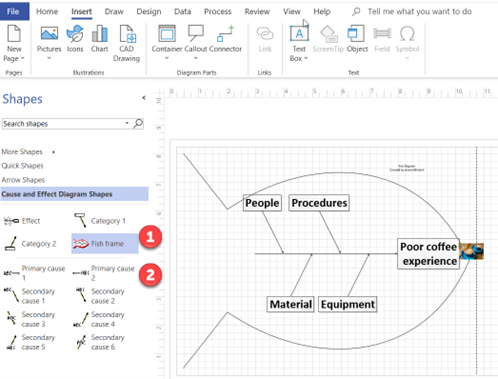Switch to the Home ribbon tab

coord(47,11)
